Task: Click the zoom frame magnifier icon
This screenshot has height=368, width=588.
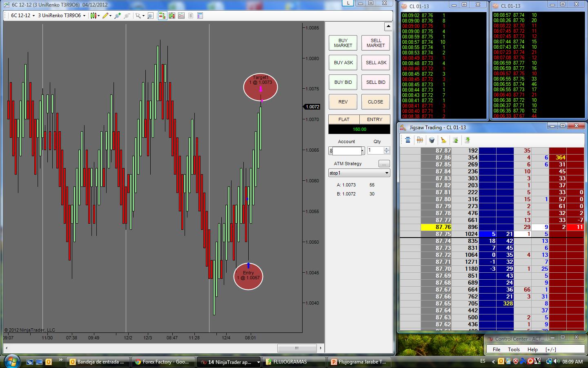Action: (150, 16)
